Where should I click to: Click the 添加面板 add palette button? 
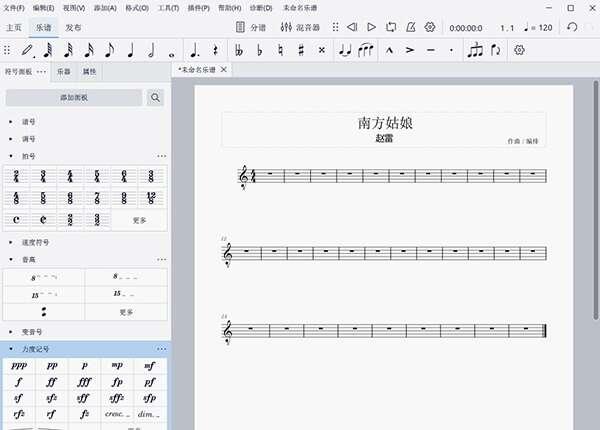pos(74,97)
